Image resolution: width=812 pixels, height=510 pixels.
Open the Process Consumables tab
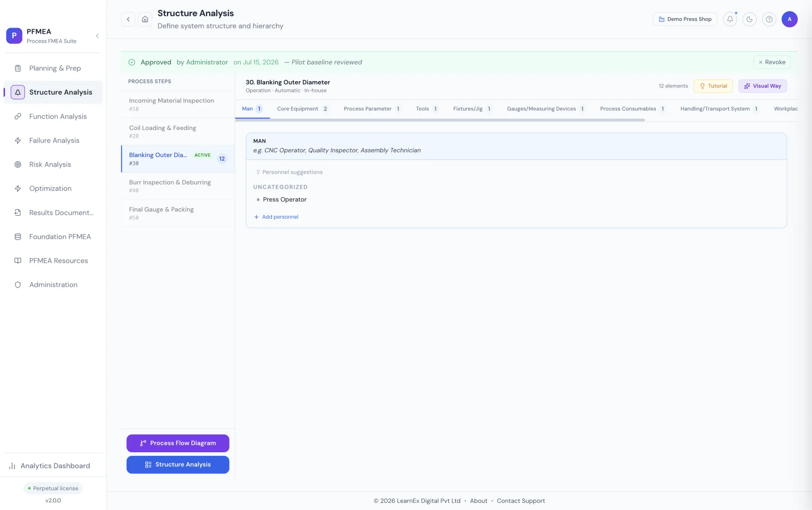pyautogui.click(x=632, y=109)
